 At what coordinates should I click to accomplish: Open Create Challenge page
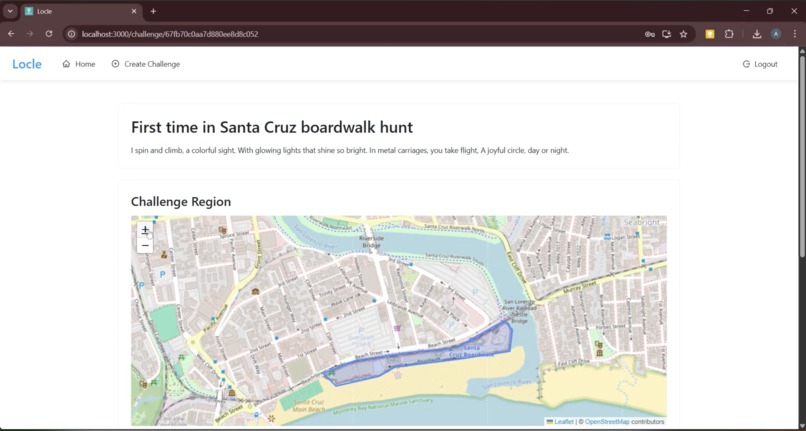click(146, 64)
